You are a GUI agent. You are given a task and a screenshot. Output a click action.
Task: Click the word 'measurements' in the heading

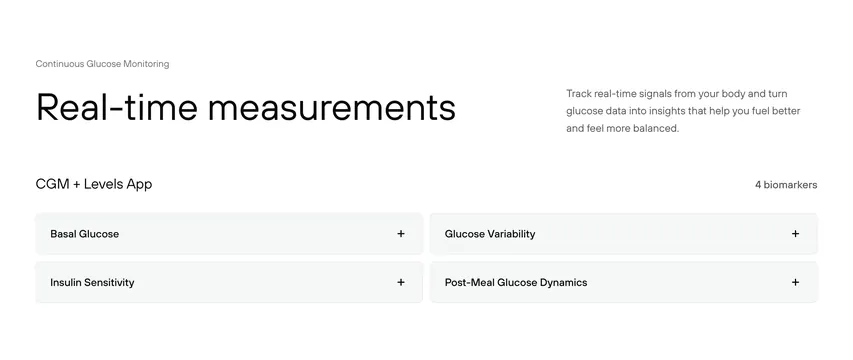tap(332, 107)
